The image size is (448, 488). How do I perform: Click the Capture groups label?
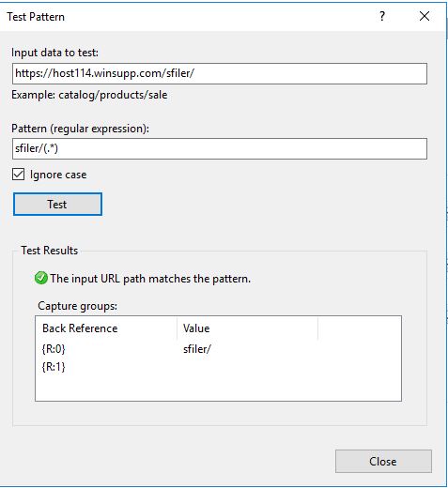click(x=77, y=306)
